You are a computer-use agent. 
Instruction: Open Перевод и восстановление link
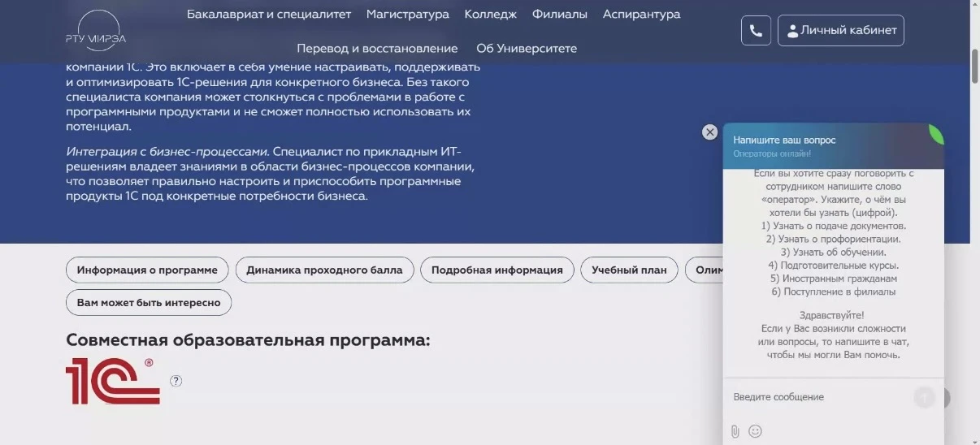click(377, 49)
